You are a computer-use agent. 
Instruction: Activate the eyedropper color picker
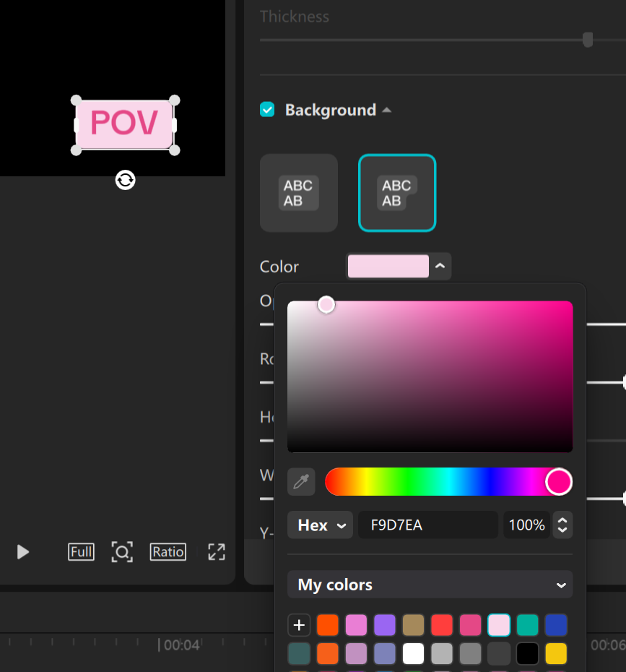click(301, 482)
